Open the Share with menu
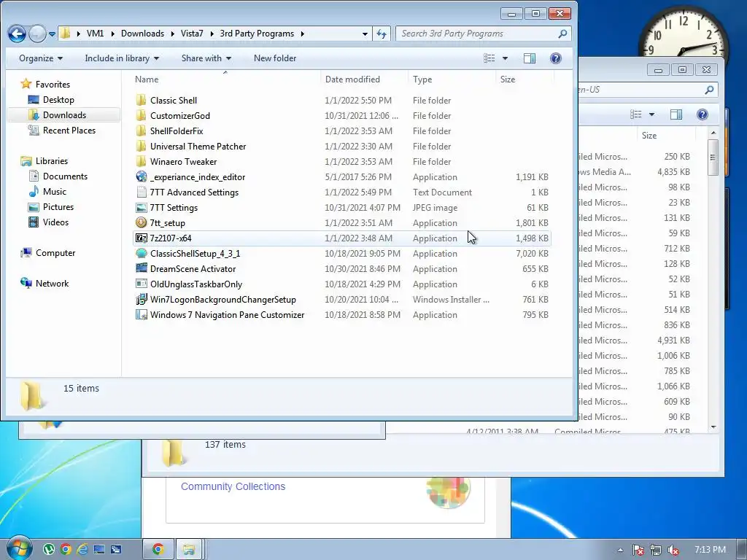Image resolution: width=747 pixels, height=560 pixels. (x=206, y=58)
